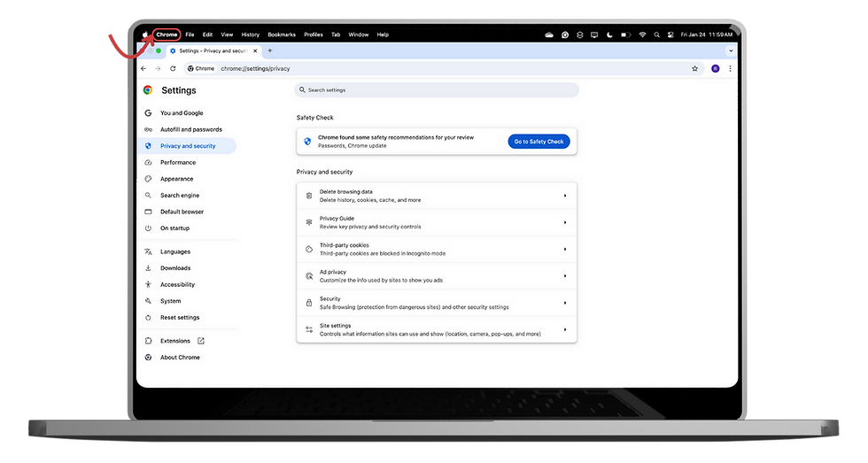
Task: Open the History menu
Action: coord(250,35)
